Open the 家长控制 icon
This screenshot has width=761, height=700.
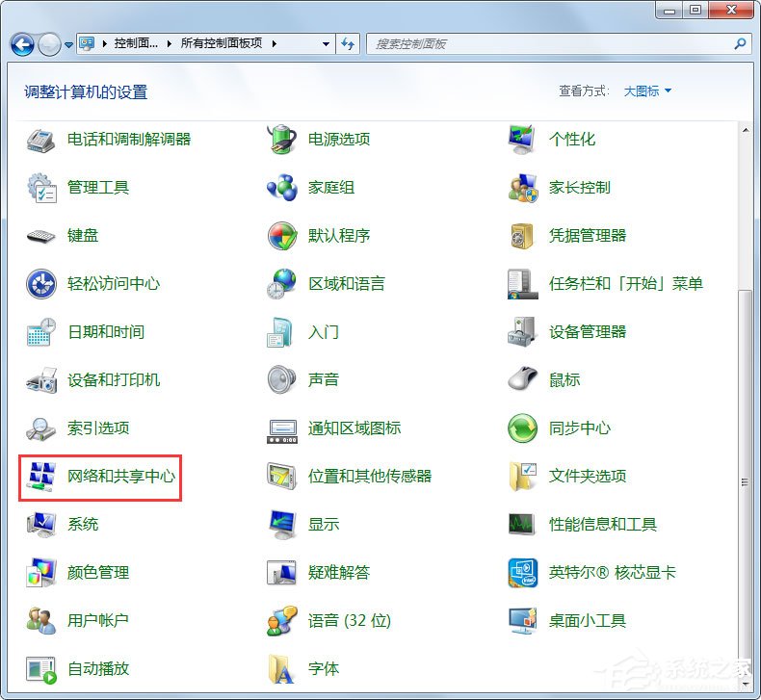click(522, 188)
